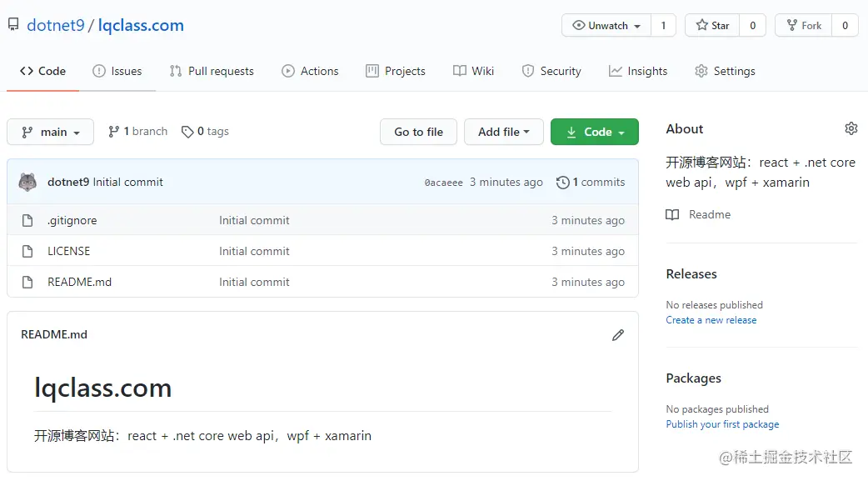Star this repository
This screenshot has width=868, height=481.
click(x=712, y=26)
